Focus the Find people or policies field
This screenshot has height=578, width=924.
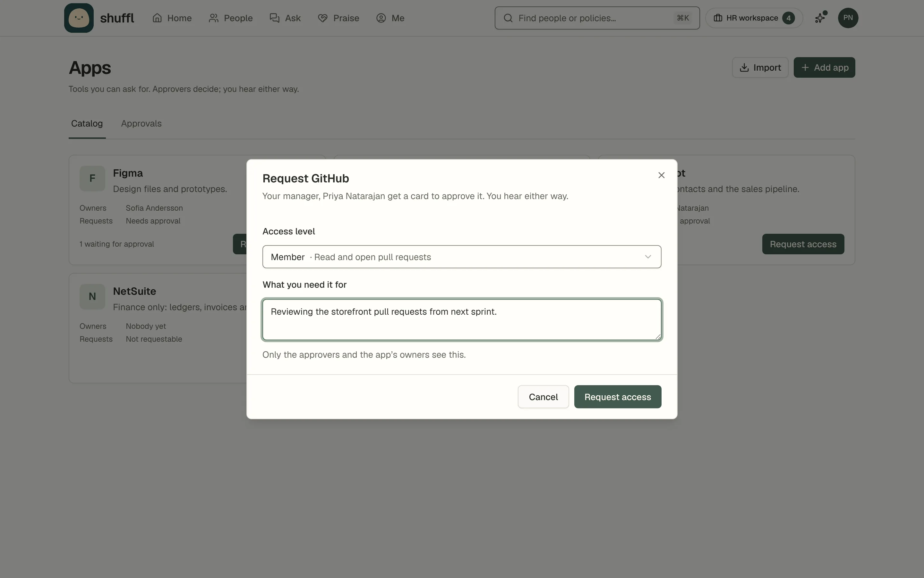pos(597,18)
